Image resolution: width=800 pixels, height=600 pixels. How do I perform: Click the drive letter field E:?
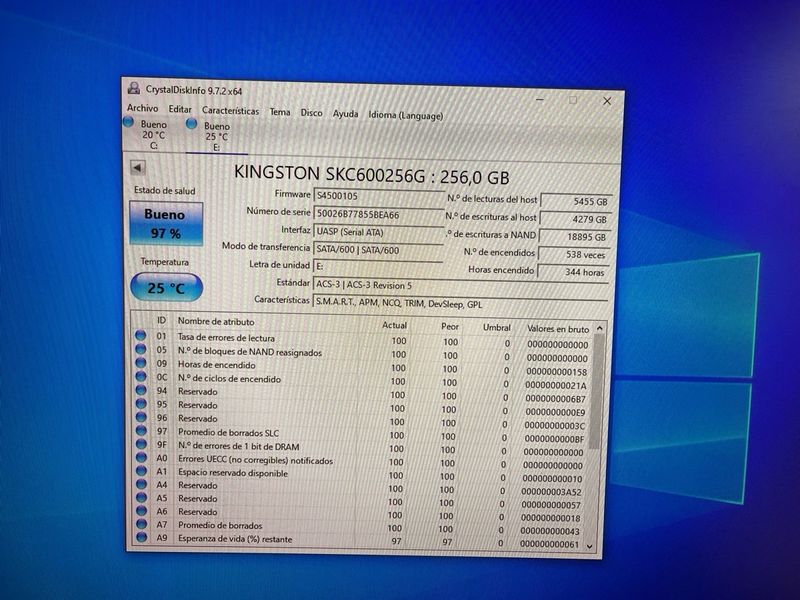pyautogui.click(x=378, y=266)
